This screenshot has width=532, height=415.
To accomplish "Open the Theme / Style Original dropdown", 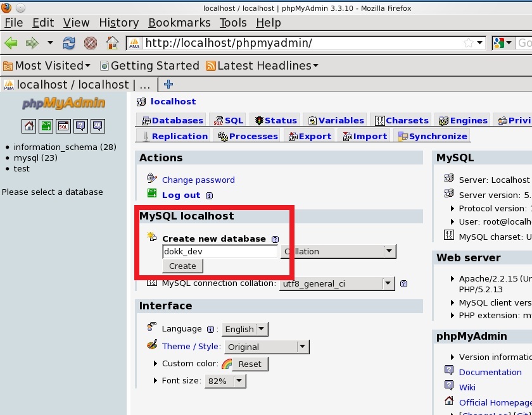I will point(266,347).
